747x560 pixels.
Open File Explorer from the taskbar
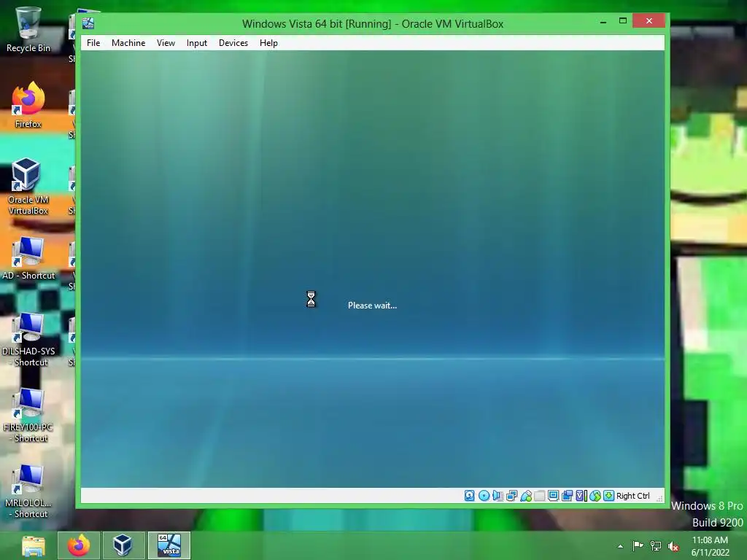(34, 545)
